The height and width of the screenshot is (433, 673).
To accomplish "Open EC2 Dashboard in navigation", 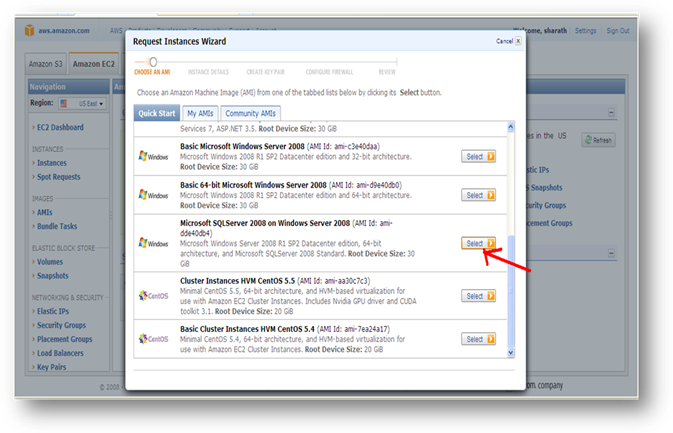I will [60, 127].
